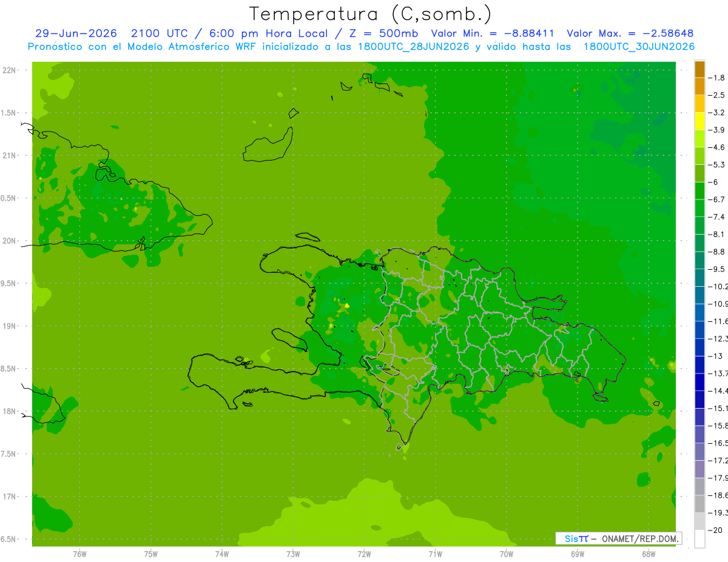Click 'Valor Max. = -2.58648' readout
The height and width of the screenshot is (562, 728).
[630, 33]
